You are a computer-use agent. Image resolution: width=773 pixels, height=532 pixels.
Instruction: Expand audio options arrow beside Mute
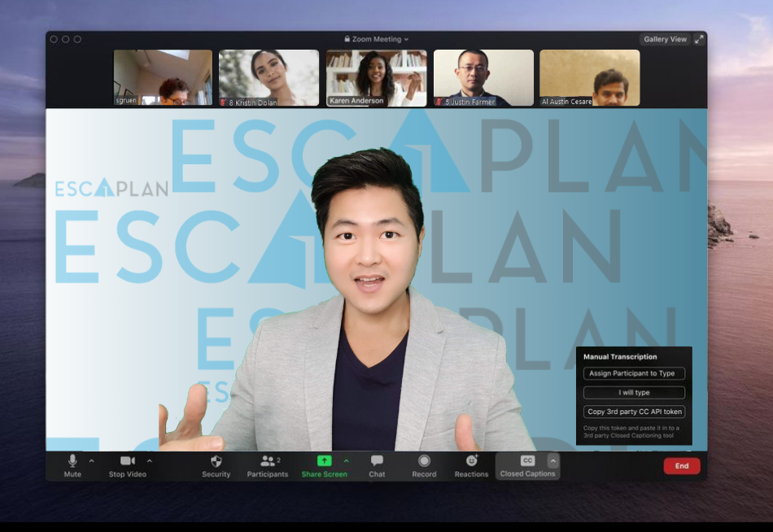pyautogui.click(x=92, y=461)
